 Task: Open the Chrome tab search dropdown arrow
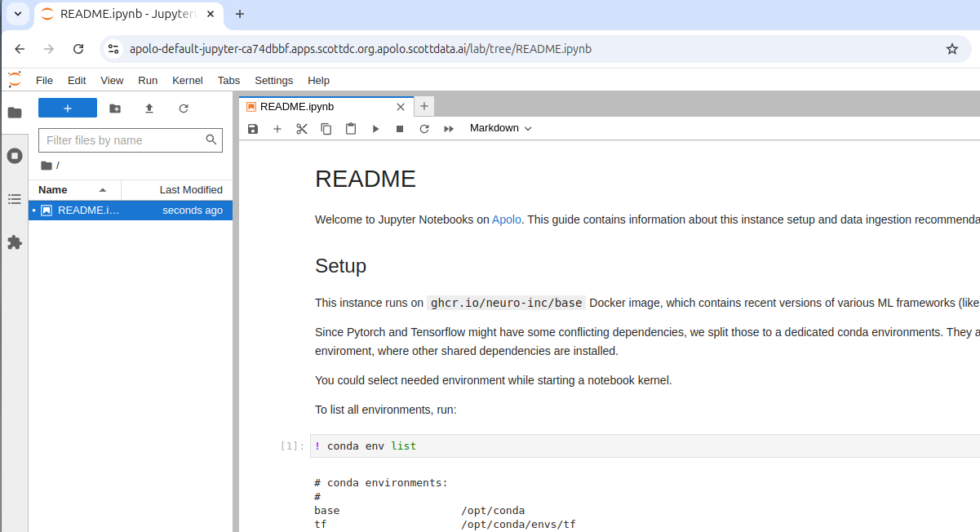coord(17,14)
